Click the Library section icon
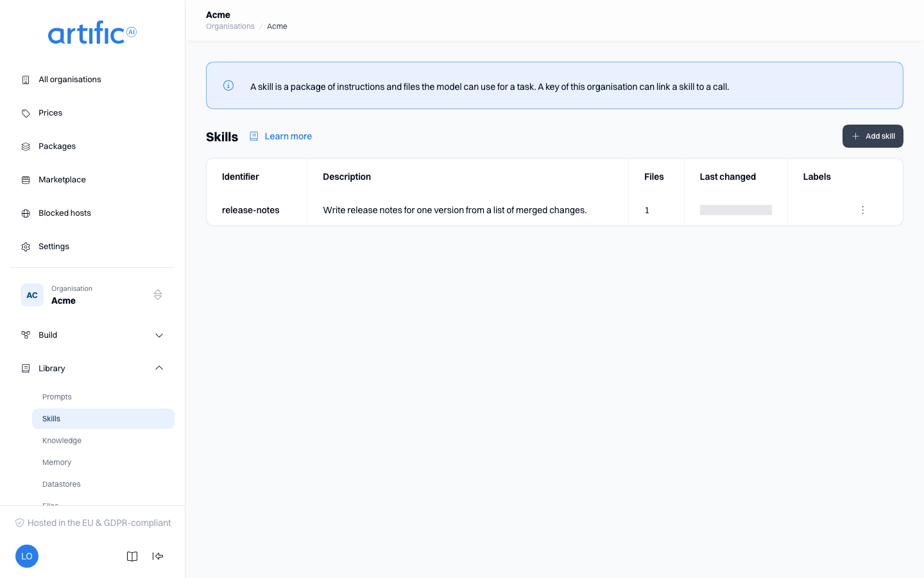Viewport: 924px width, 578px height. 26,369
